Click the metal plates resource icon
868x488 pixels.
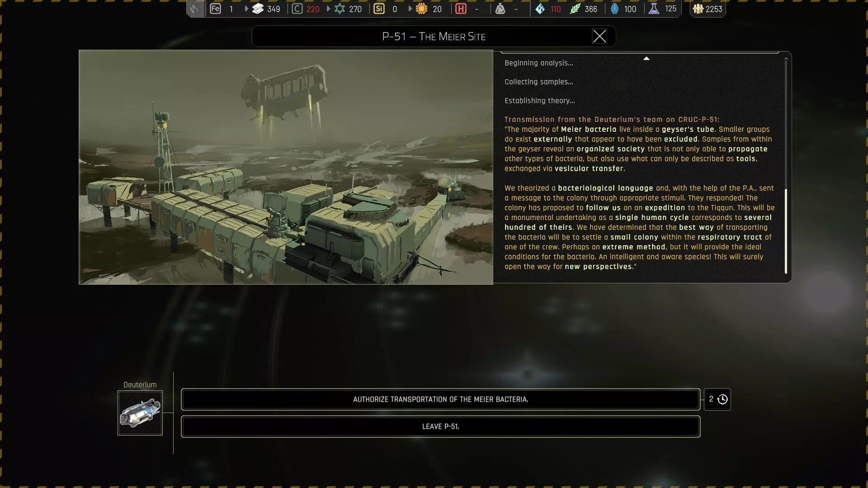click(x=258, y=9)
